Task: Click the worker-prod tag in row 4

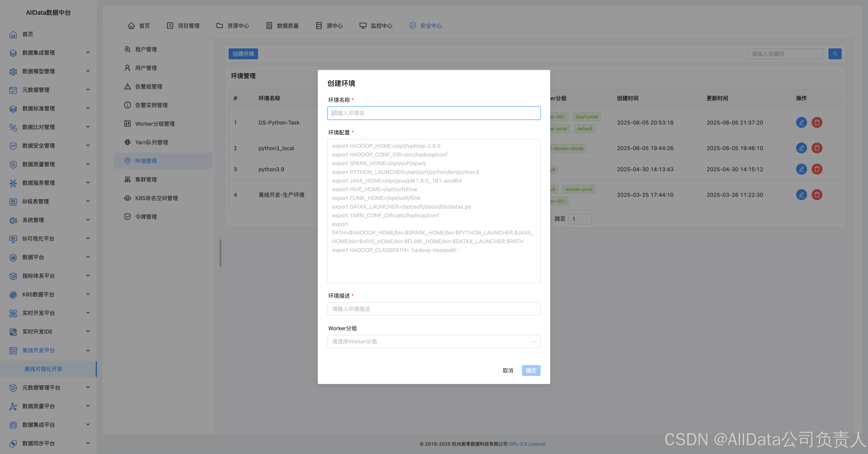Action: [579, 189]
